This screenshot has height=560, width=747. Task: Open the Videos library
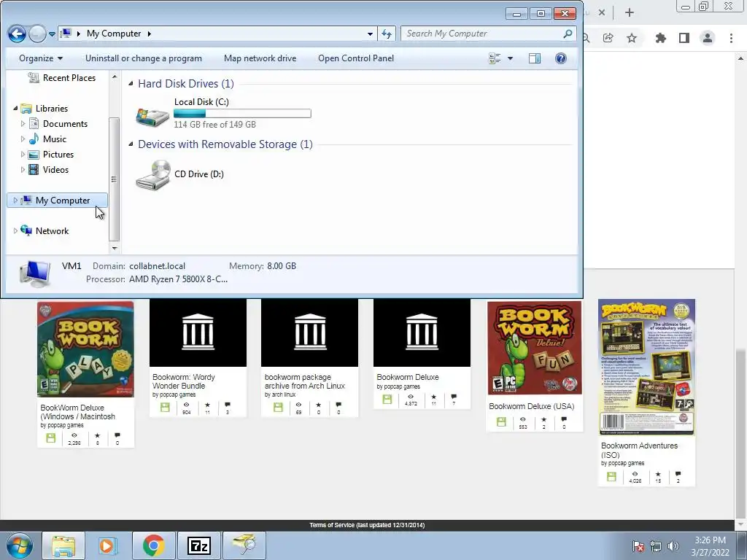pos(55,169)
